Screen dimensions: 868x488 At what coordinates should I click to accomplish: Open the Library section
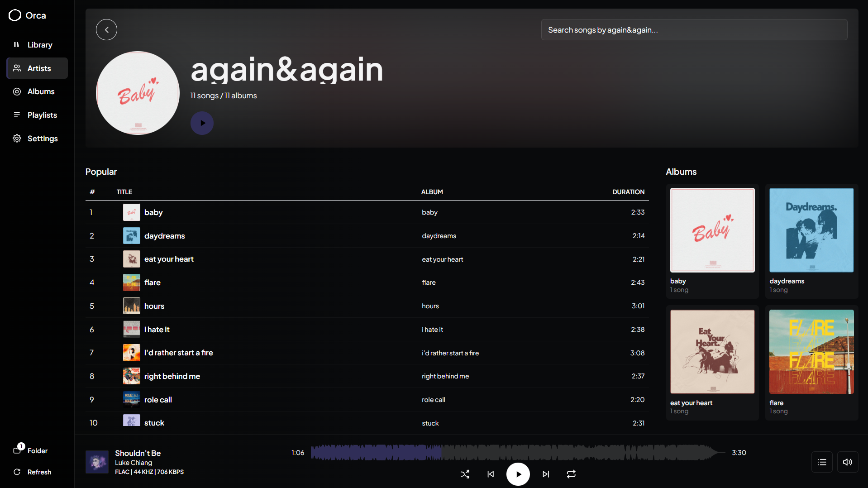tap(37, 45)
